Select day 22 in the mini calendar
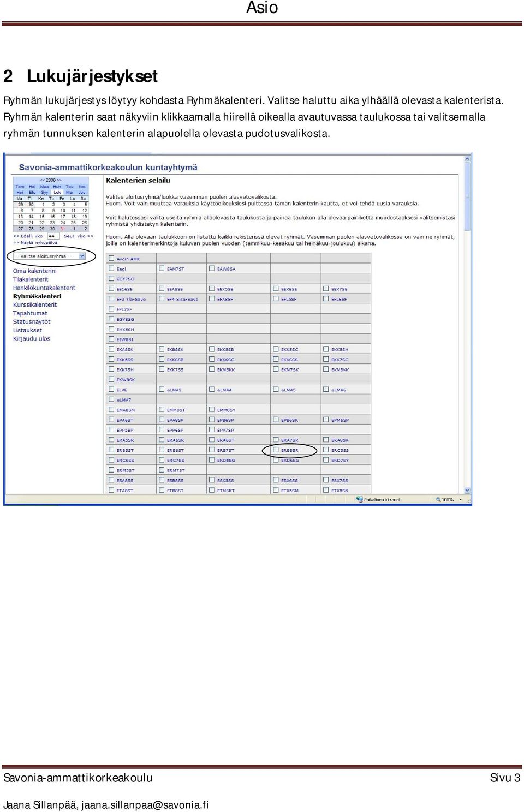Screen dimensions: 524x812 pyautogui.click(x=42, y=223)
